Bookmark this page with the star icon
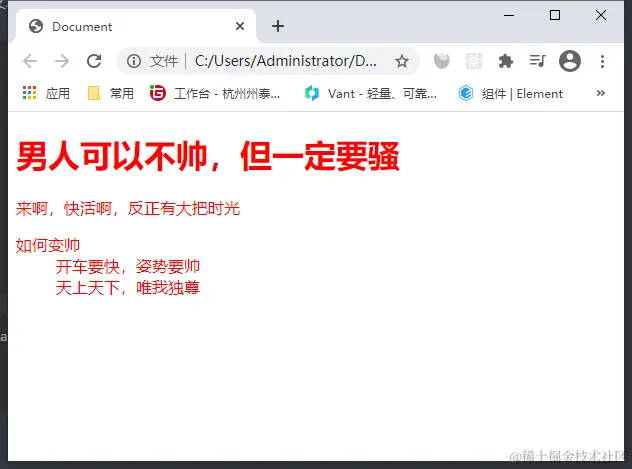632x469 pixels. coord(402,61)
